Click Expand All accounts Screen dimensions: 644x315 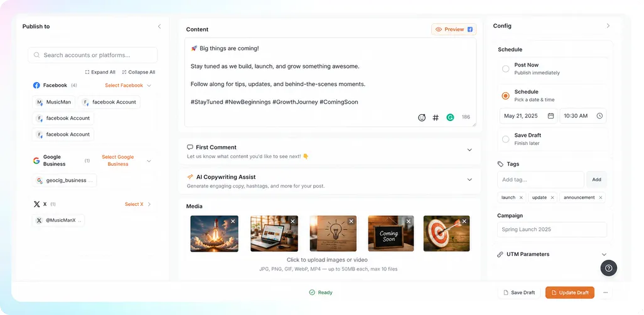tap(100, 72)
